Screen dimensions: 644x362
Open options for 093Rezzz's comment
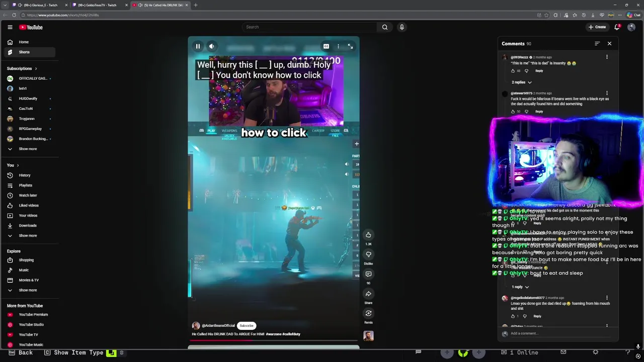pyautogui.click(x=607, y=57)
